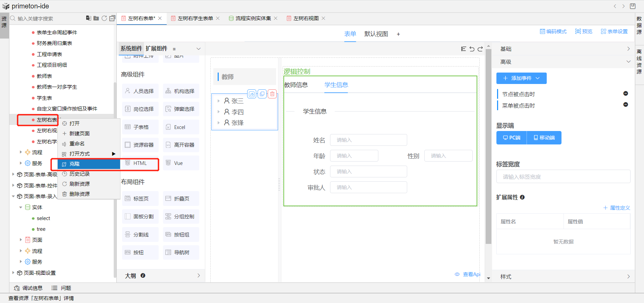Click the 属性定义 link
The width and height of the screenshot is (644, 303).
coord(616,208)
